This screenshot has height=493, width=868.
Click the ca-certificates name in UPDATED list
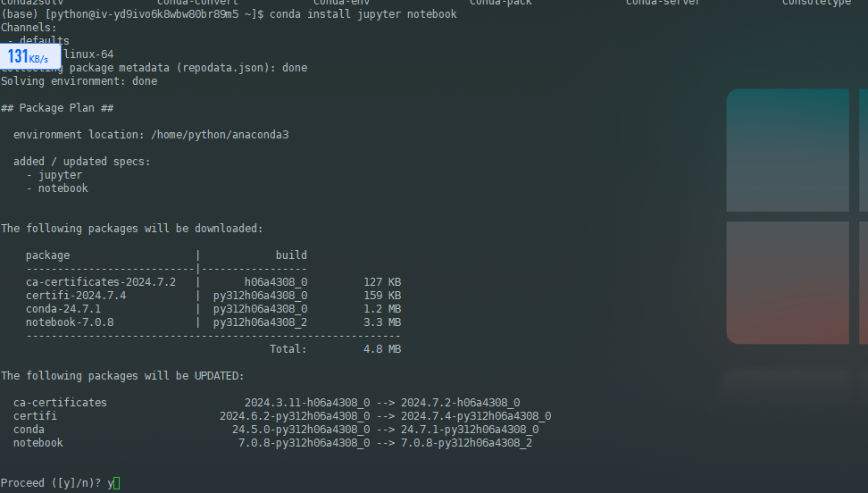click(60, 403)
